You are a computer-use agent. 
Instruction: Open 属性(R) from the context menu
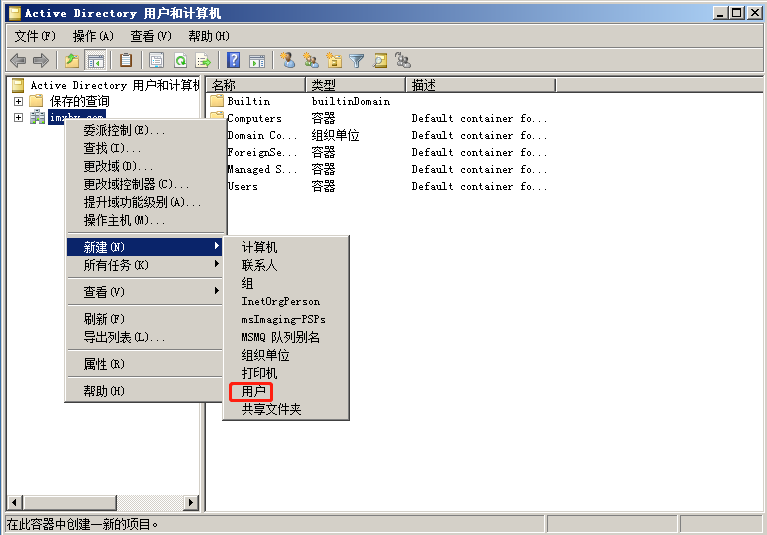[145, 364]
